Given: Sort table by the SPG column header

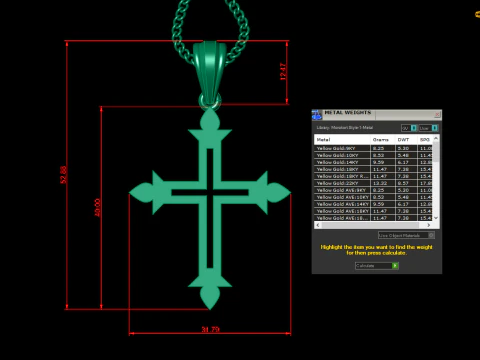Looking at the screenshot, I should pos(425,140).
